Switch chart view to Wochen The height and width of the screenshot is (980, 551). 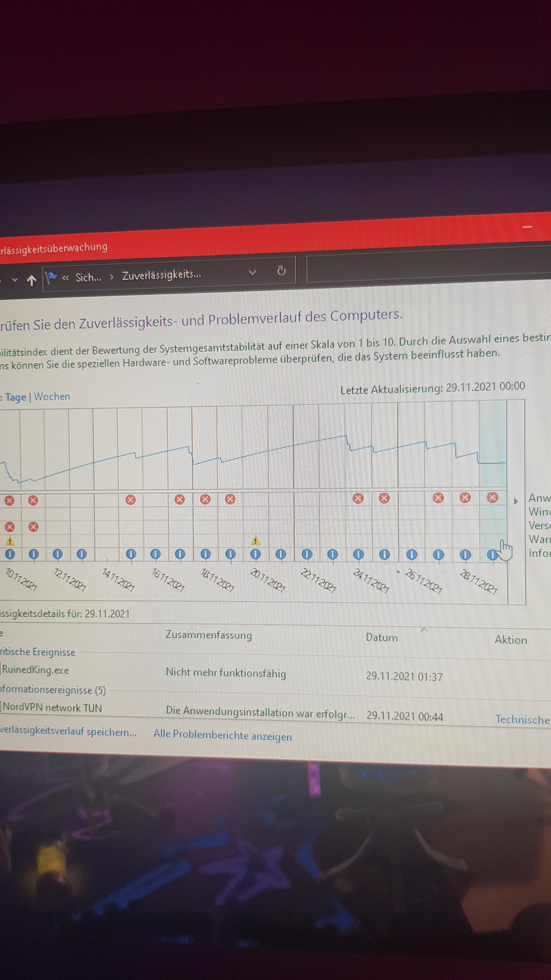52,396
